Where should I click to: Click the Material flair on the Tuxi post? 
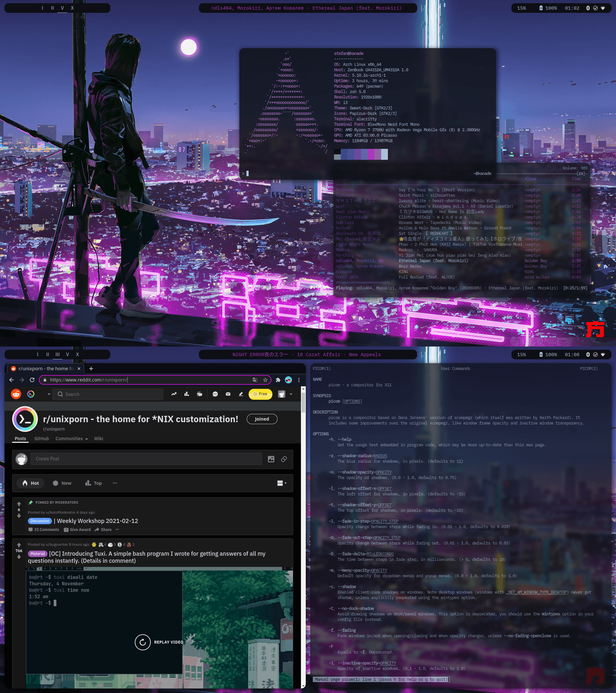click(x=38, y=553)
